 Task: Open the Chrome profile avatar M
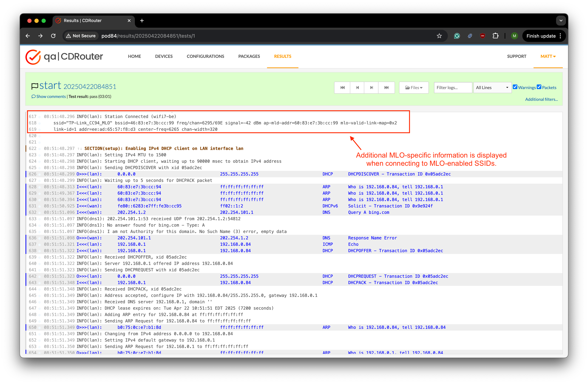click(x=514, y=36)
